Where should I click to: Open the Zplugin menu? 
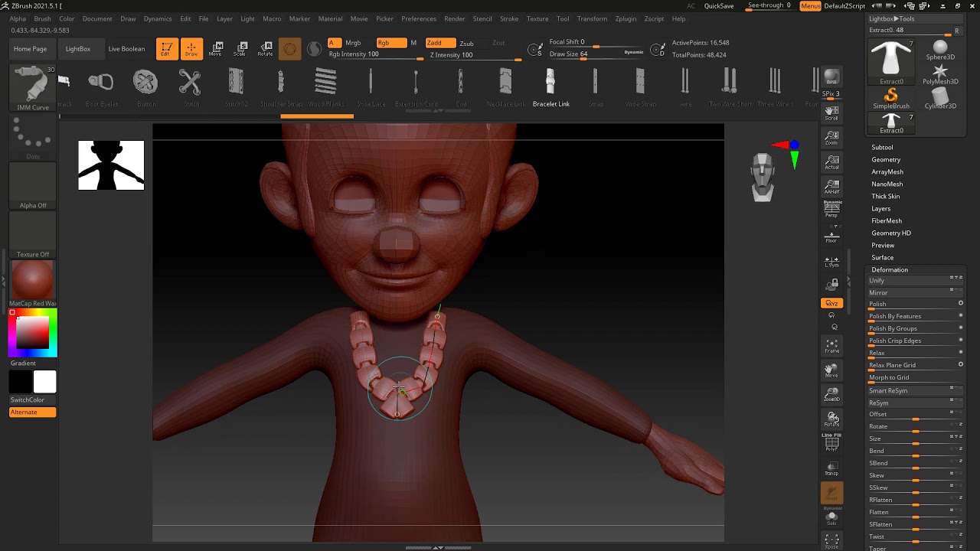(x=626, y=18)
